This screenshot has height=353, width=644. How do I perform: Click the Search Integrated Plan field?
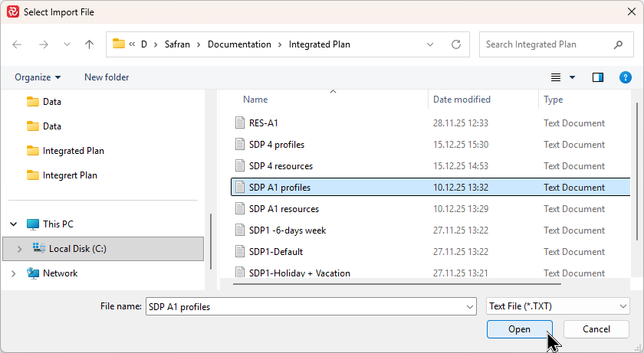(546, 44)
